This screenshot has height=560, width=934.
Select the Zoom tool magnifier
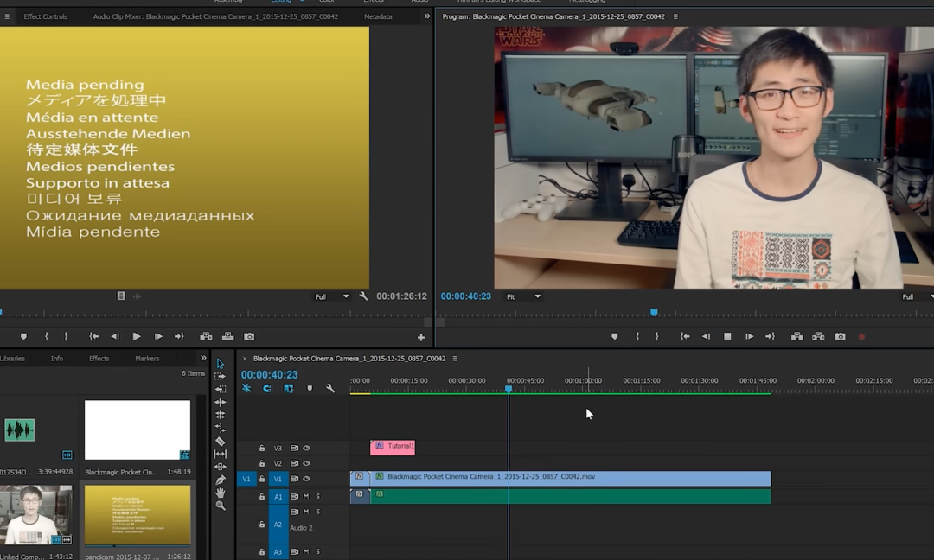221,506
